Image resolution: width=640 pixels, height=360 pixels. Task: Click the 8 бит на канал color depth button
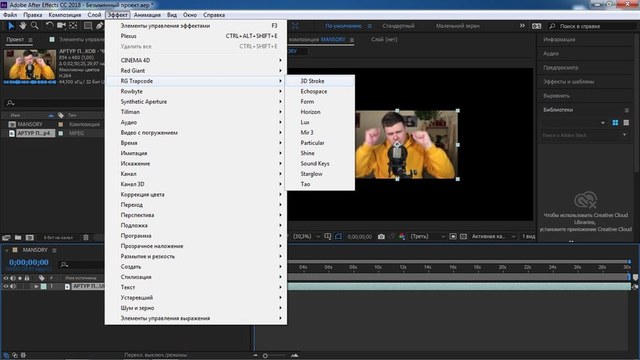[x=58, y=237]
